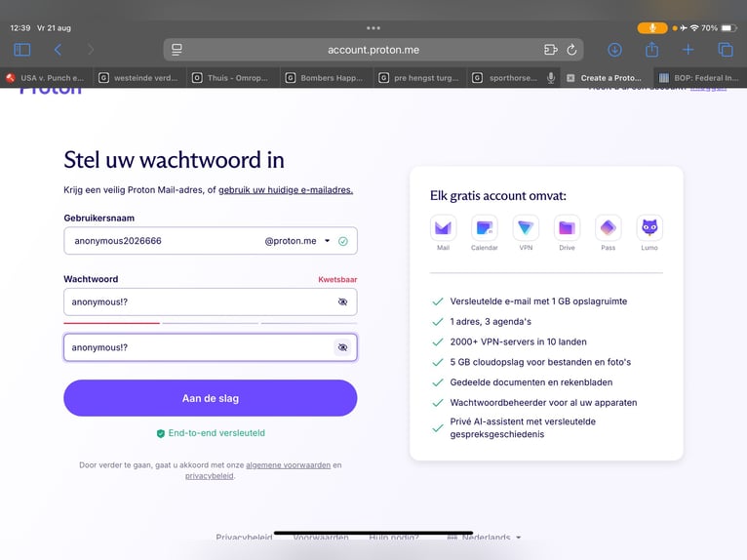Screen dimensions: 747x560
Task: Click Gedeelde documenten en rekenbladen text
Action: 531,382
